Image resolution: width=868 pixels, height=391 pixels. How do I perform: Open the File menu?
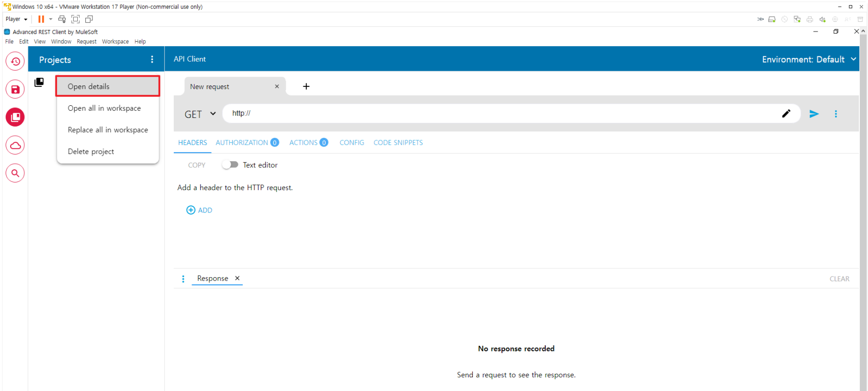(9, 42)
